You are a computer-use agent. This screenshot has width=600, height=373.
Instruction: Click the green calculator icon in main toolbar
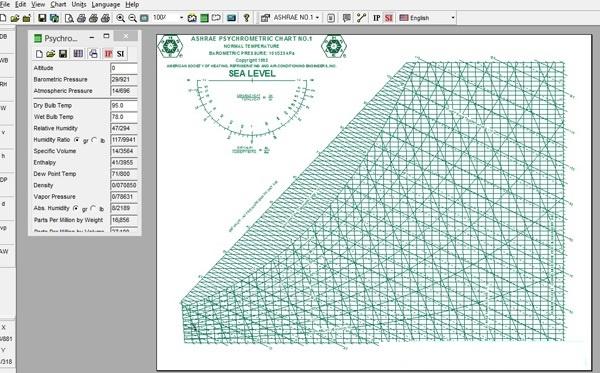[204, 18]
